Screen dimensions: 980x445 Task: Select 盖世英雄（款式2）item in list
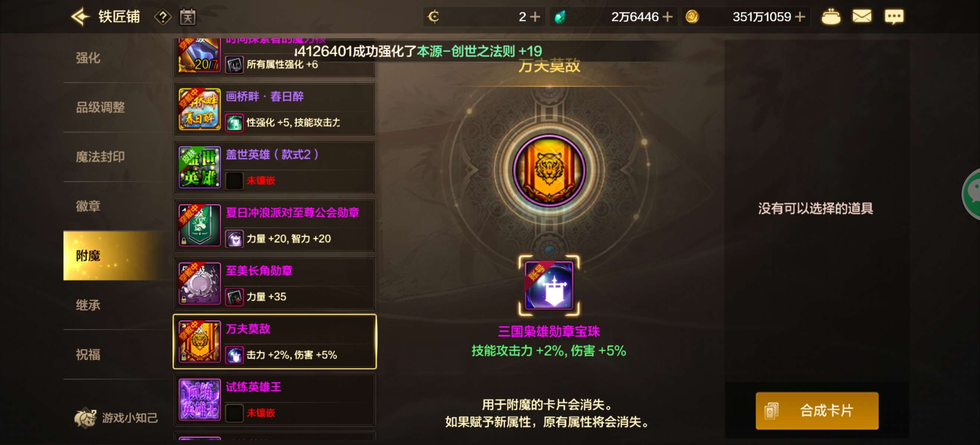pos(275,168)
